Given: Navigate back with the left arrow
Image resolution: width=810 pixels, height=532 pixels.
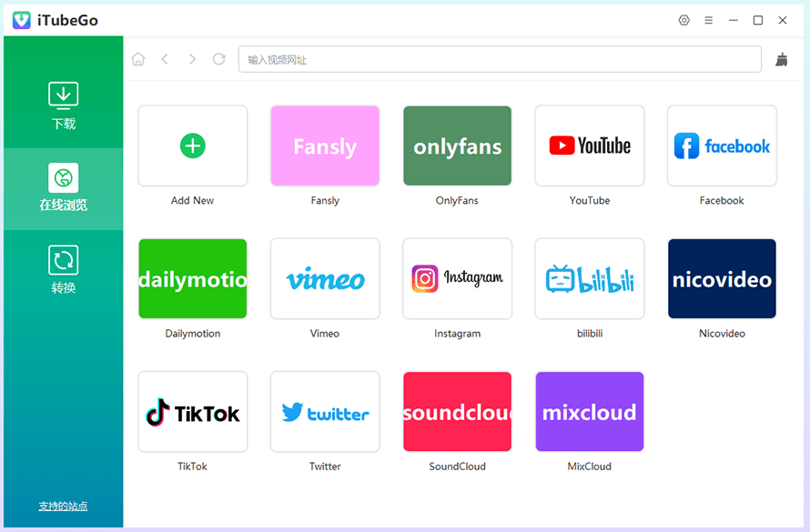Looking at the screenshot, I should point(165,59).
